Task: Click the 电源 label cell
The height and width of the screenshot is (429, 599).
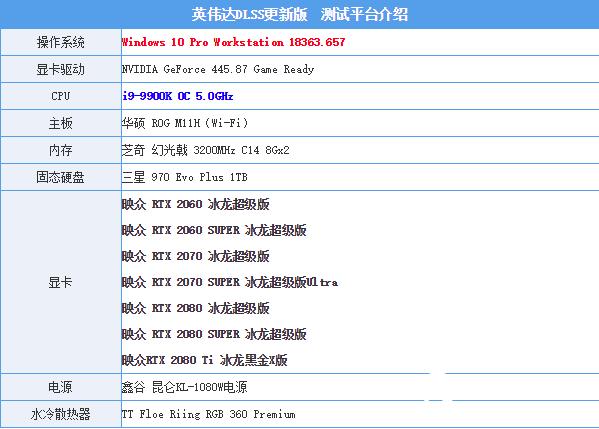Action: pos(61,387)
